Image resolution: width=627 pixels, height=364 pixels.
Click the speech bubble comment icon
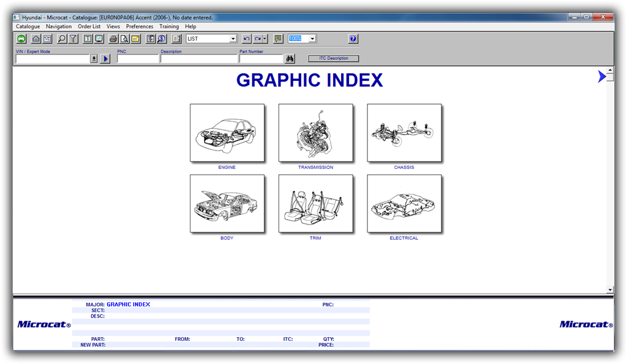click(278, 39)
